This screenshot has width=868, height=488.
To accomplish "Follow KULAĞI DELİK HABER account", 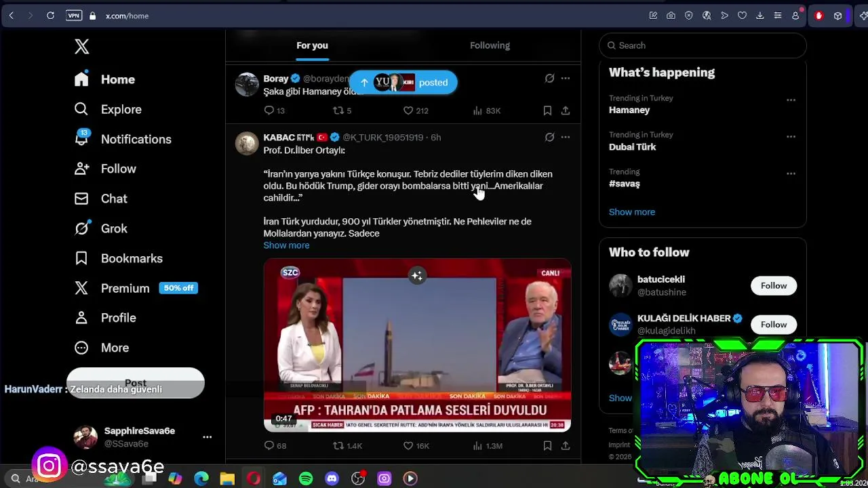I will (774, 325).
